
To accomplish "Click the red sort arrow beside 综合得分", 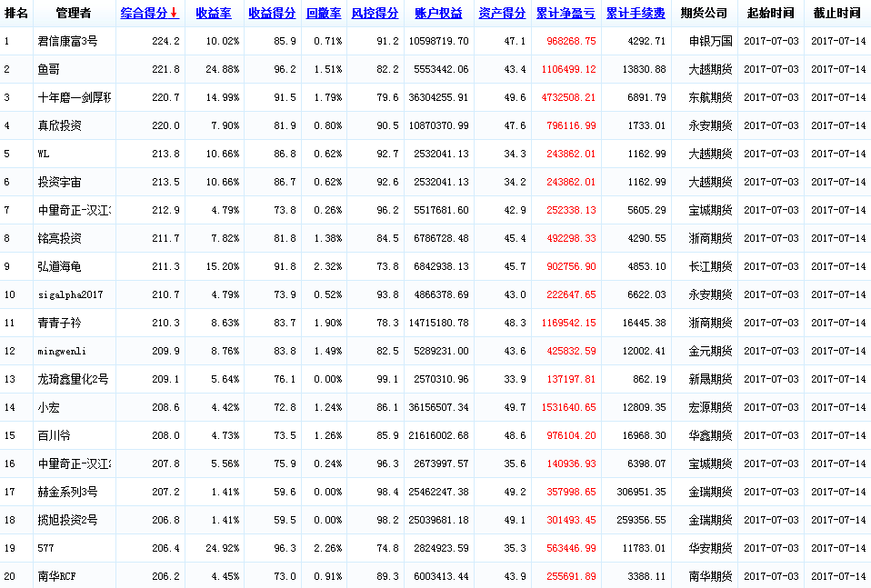I will [x=174, y=14].
